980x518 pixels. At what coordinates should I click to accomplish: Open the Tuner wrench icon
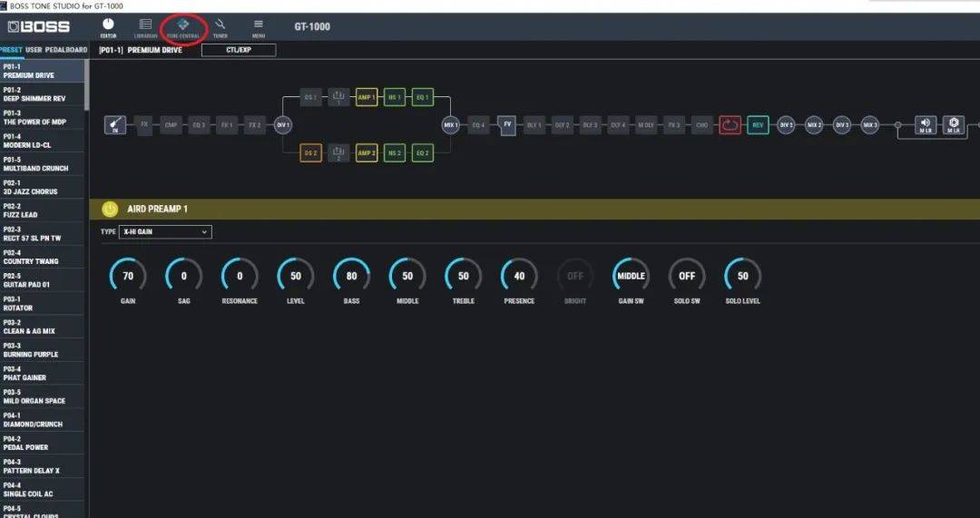pos(220,27)
